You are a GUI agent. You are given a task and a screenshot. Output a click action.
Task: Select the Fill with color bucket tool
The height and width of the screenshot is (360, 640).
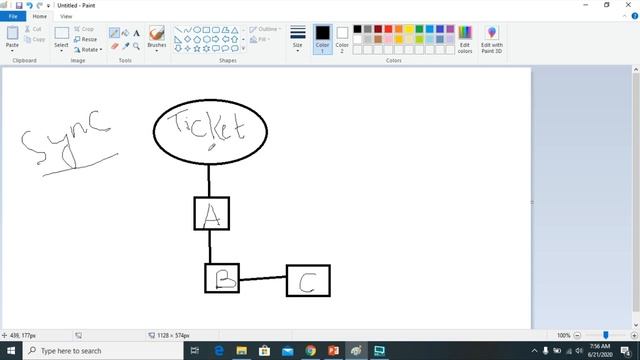click(125, 33)
